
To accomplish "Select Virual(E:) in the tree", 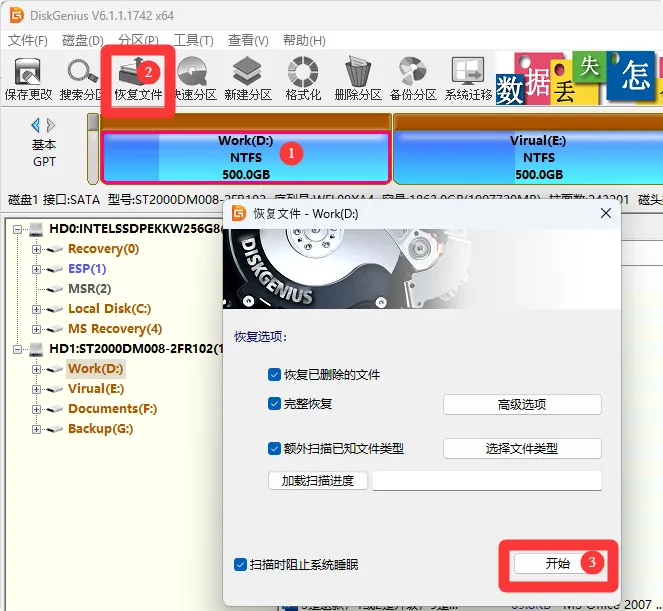I will [x=96, y=389].
